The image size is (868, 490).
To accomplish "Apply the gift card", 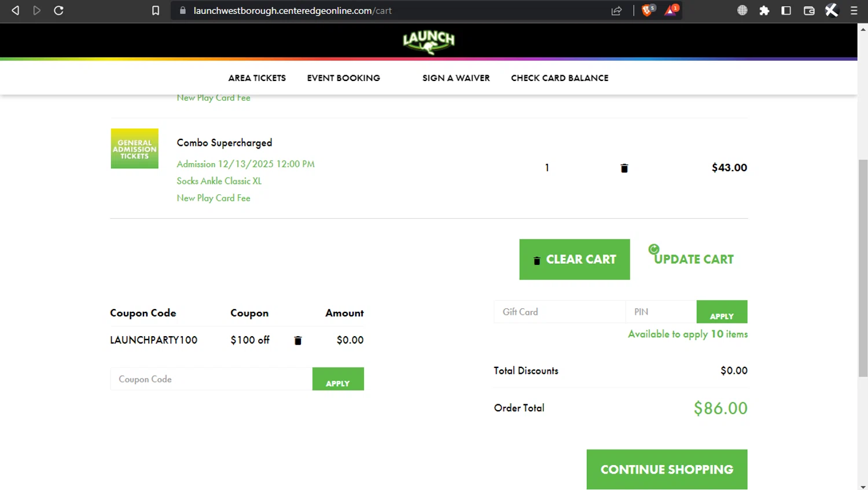I will click(x=722, y=312).
